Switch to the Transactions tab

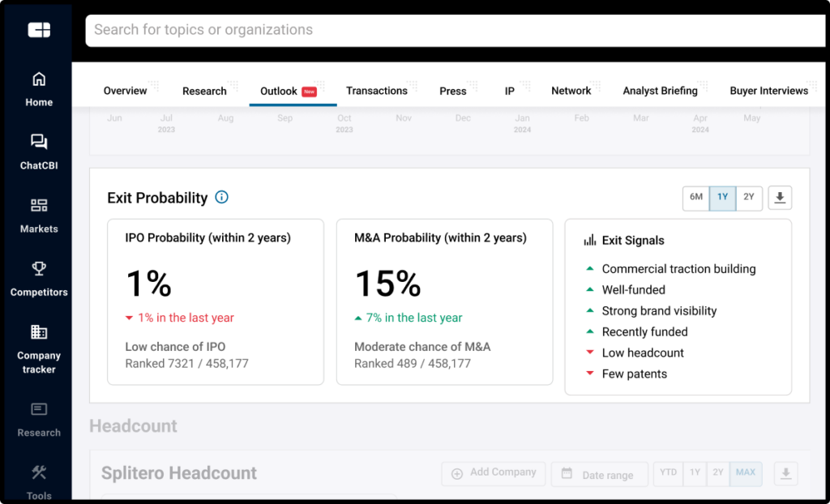tap(377, 91)
